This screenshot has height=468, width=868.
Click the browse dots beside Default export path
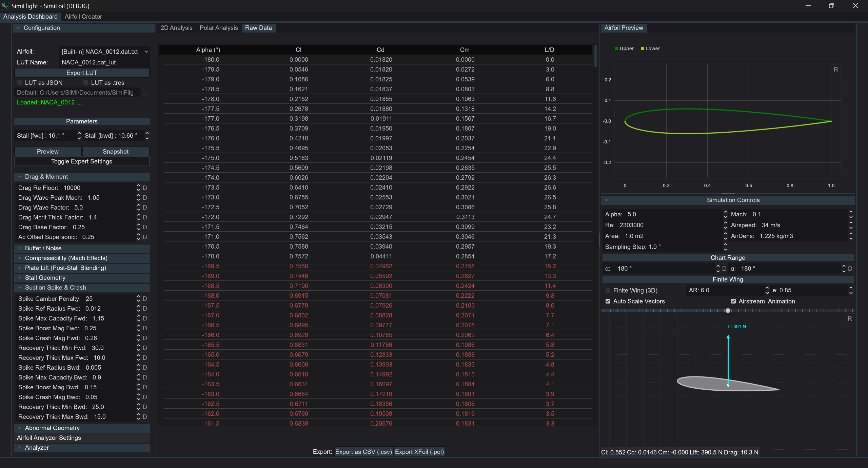tap(145, 93)
